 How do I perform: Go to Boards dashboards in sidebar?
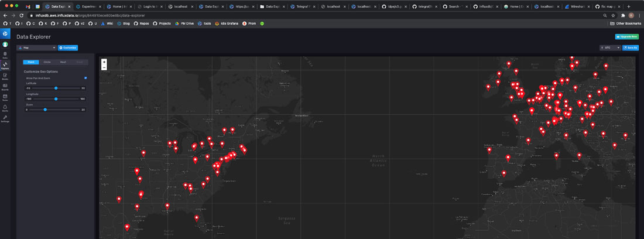[5, 87]
